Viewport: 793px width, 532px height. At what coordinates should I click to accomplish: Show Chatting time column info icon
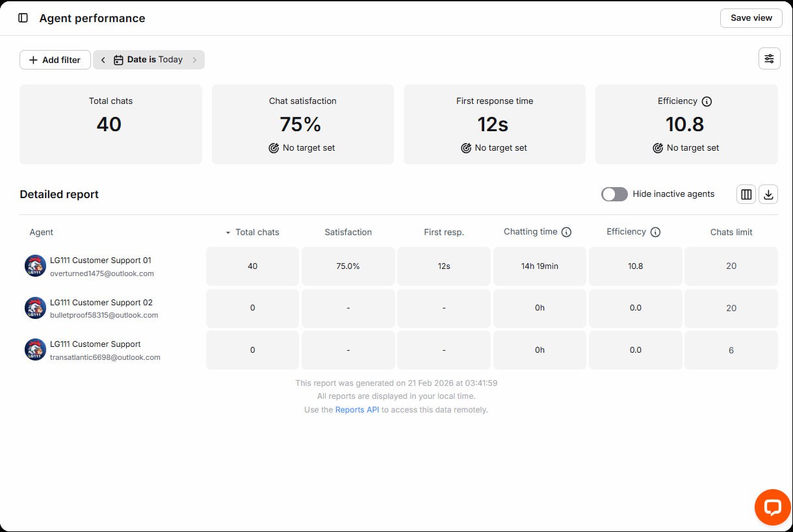point(566,232)
